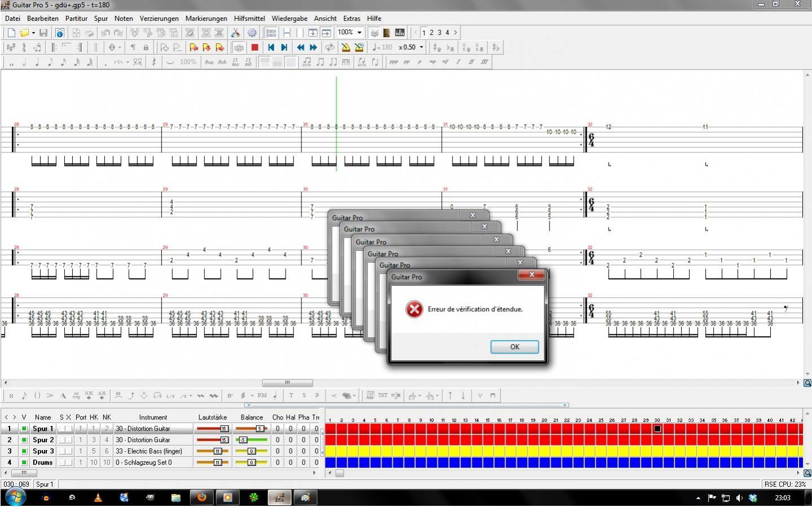Click the score horizontal scrollbar thumb
812x507 pixels.
(x=287, y=382)
